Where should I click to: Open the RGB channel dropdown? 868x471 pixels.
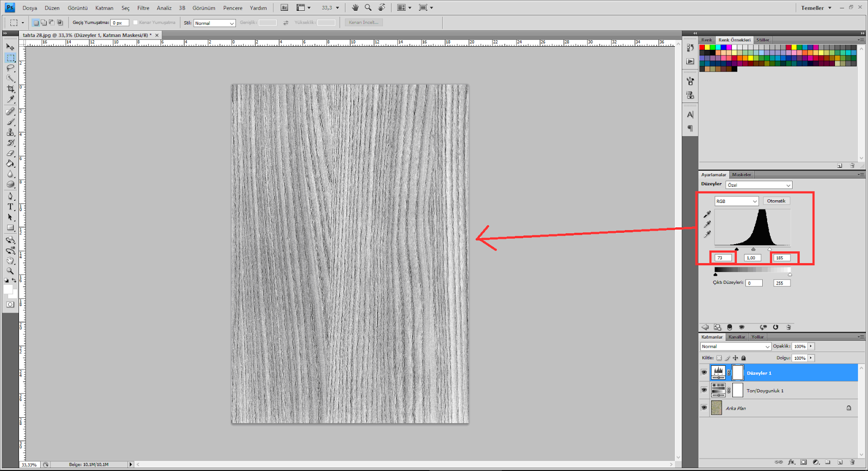[x=736, y=201]
